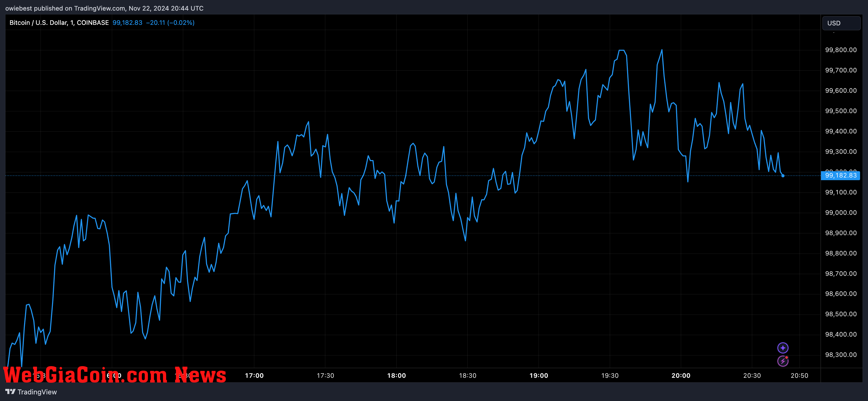Click the 17:30 time axis label
This screenshot has height=401, width=868.
tap(325, 375)
